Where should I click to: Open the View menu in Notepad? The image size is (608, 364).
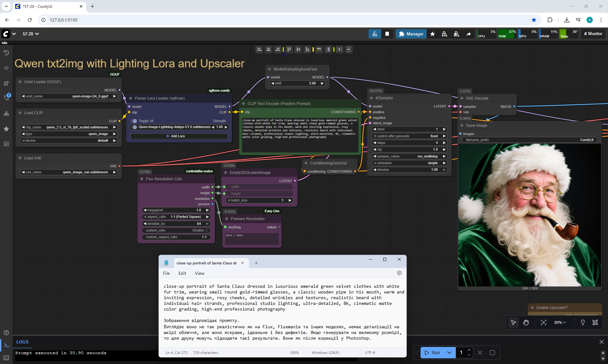[x=199, y=273]
